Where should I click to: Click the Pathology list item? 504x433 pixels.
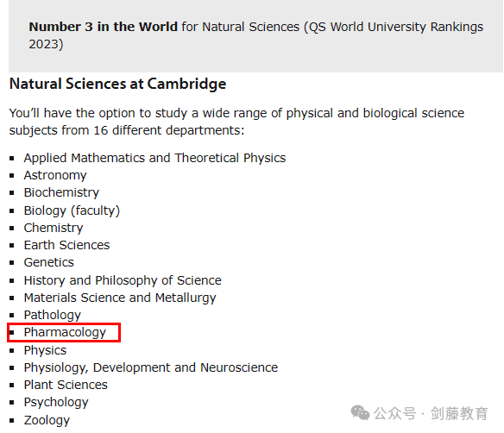(x=53, y=315)
